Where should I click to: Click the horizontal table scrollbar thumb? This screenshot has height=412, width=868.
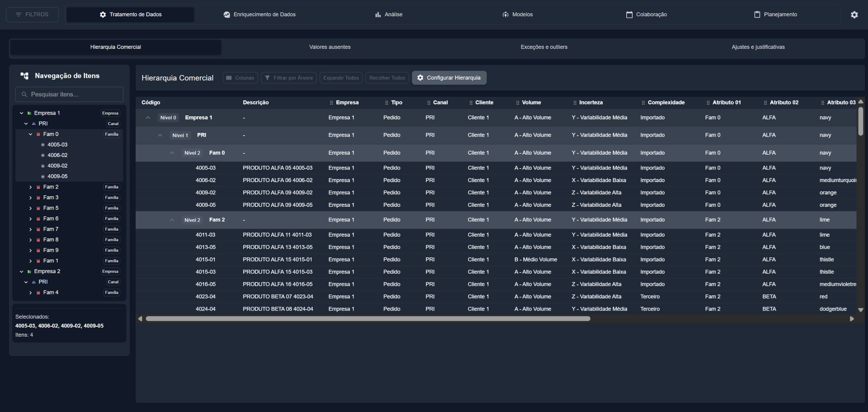point(368,319)
